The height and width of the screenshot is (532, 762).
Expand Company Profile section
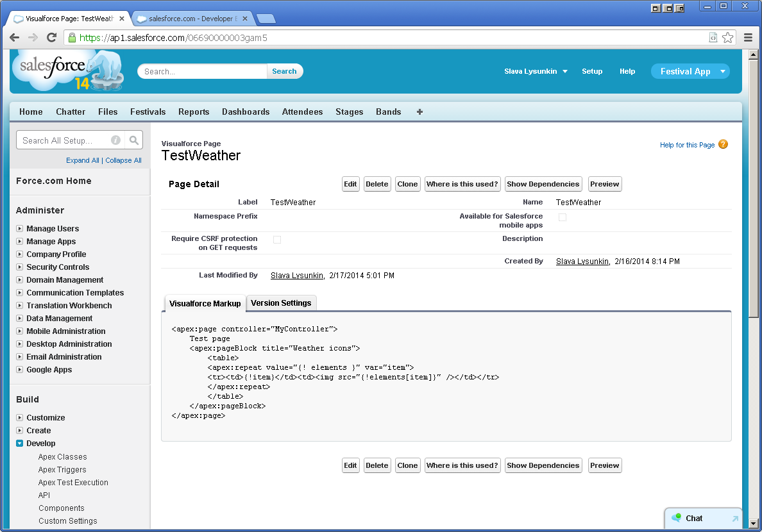19,254
